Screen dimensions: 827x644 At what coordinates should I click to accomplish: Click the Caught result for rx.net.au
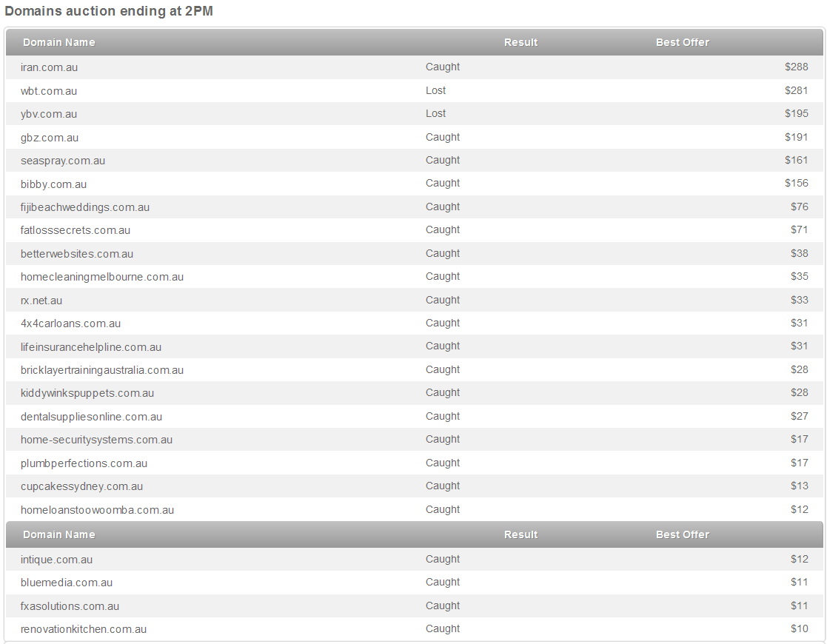pos(443,300)
